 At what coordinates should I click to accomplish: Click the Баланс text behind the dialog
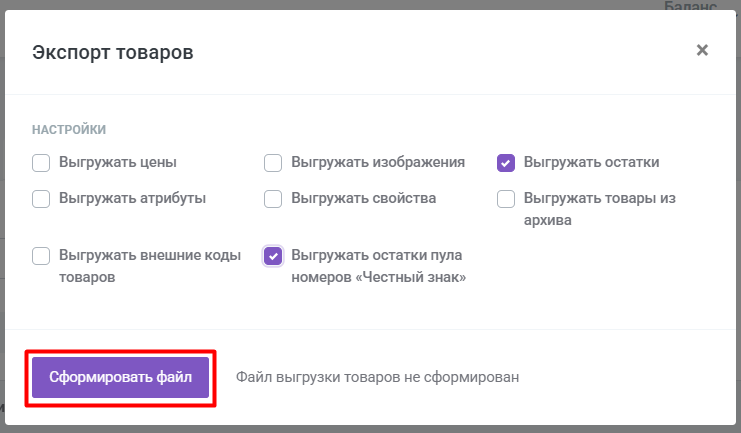(690, 6)
